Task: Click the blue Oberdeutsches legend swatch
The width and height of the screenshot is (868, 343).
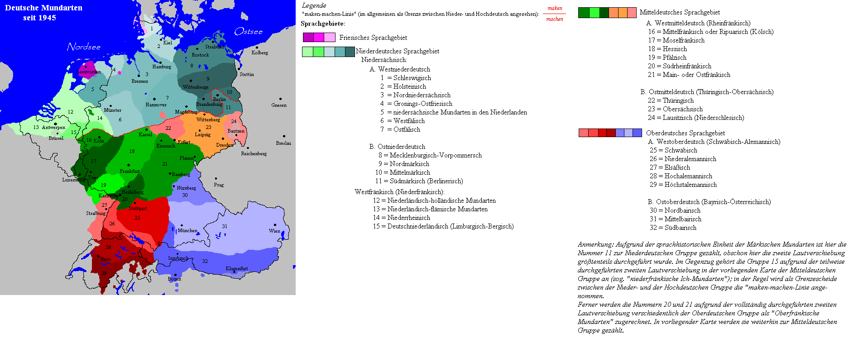Action: coord(637,133)
